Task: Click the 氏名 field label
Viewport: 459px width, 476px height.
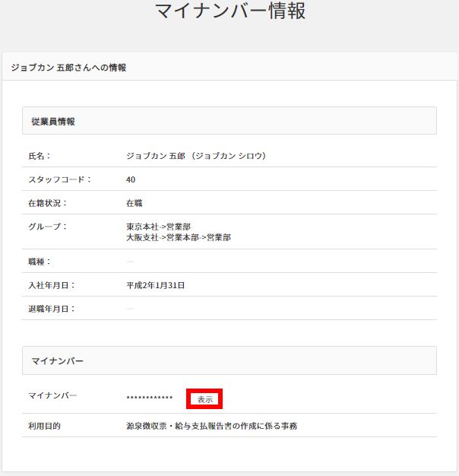Action: (40, 156)
